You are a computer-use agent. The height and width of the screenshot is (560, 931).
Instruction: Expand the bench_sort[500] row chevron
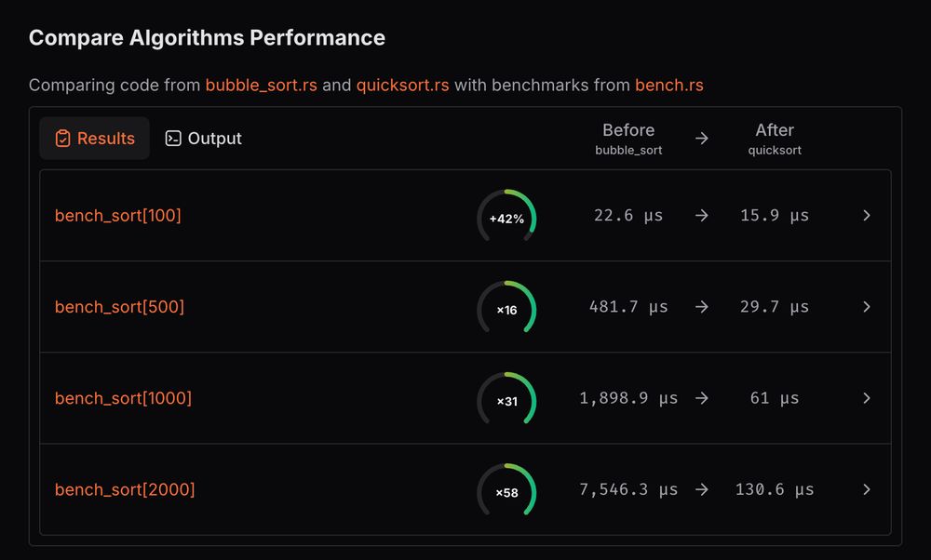pos(867,307)
